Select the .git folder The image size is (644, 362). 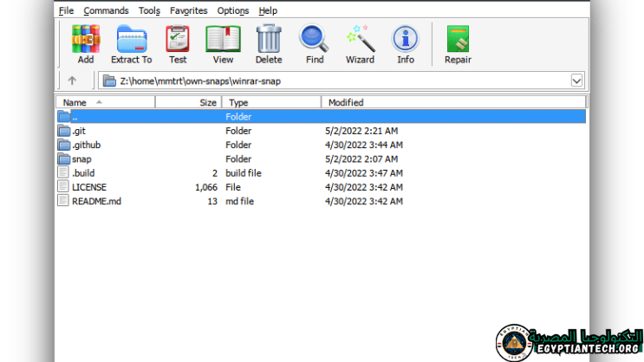click(x=78, y=131)
